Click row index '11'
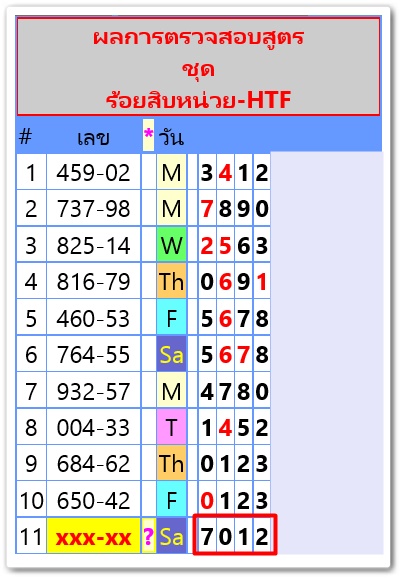This screenshot has width=403, height=580. (31, 536)
